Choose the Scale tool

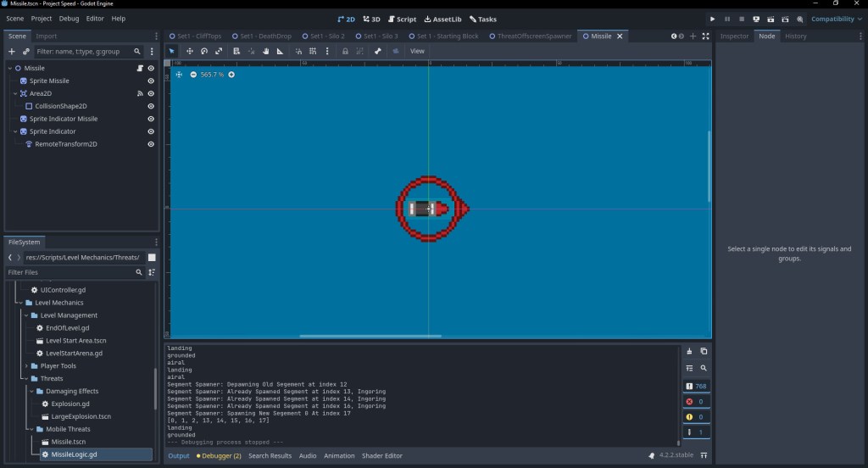click(219, 51)
